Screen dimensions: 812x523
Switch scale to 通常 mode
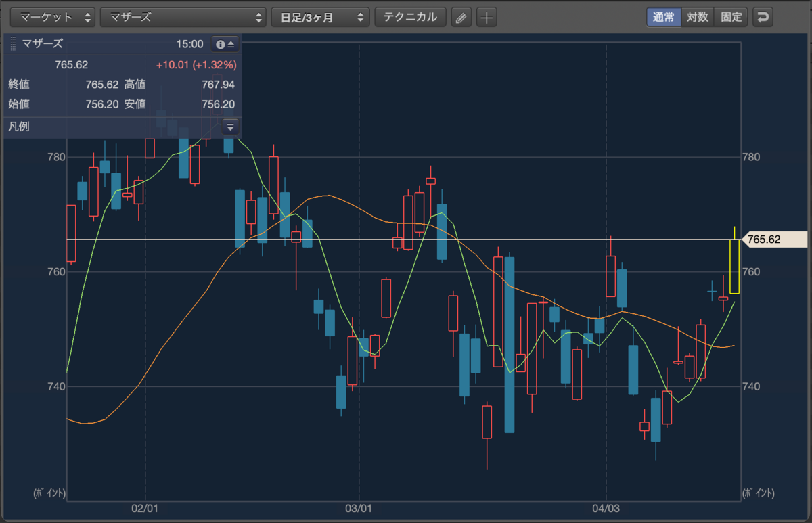pyautogui.click(x=663, y=17)
